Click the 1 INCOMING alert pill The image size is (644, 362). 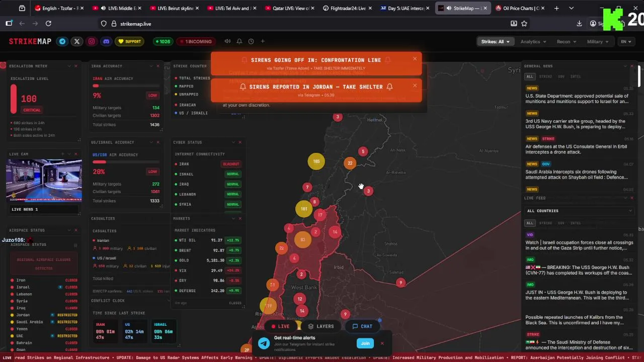click(x=196, y=42)
